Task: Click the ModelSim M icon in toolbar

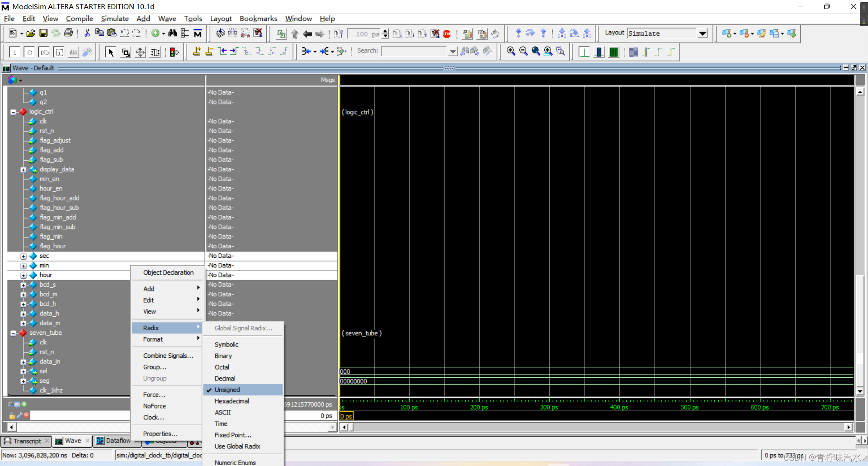Action: pyautogui.click(x=198, y=33)
